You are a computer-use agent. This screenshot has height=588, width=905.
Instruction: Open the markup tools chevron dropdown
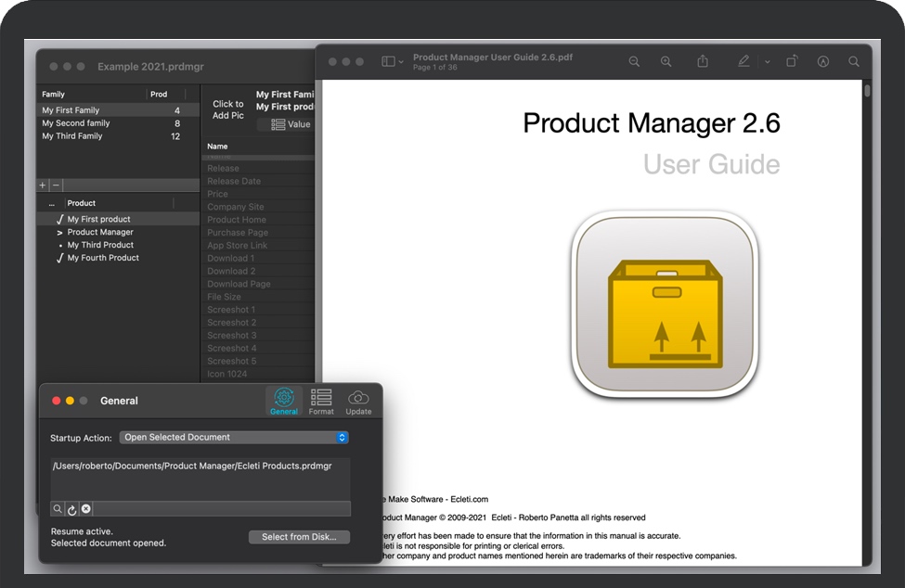pos(769,61)
